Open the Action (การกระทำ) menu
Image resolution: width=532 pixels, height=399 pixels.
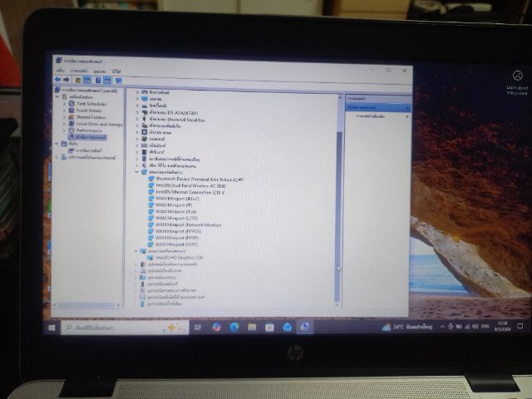coord(79,71)
